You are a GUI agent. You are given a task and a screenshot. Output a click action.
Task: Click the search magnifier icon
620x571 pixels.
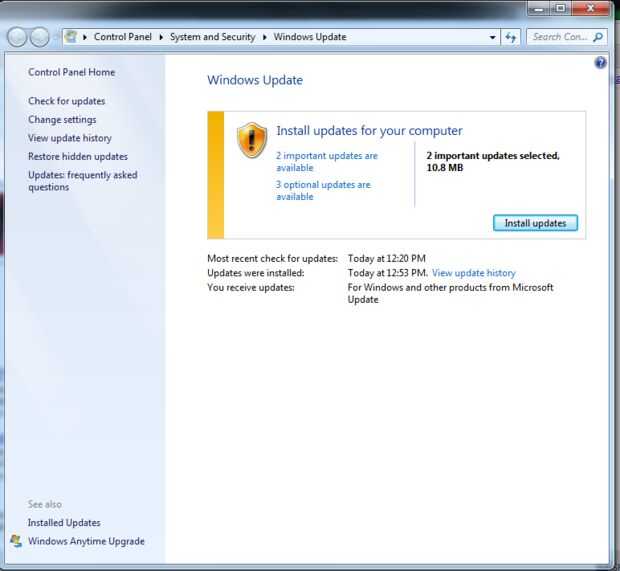(598, 37)
